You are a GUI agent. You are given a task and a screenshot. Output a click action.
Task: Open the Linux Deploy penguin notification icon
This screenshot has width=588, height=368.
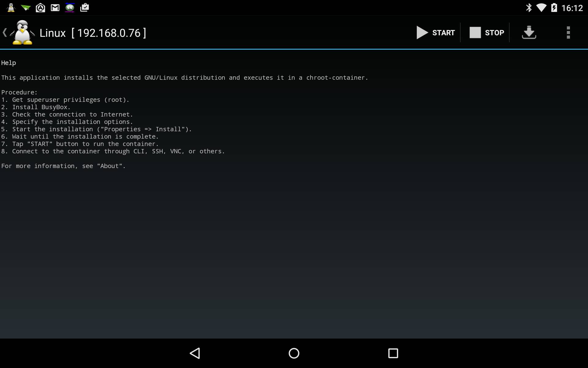[x=11, y=8]
